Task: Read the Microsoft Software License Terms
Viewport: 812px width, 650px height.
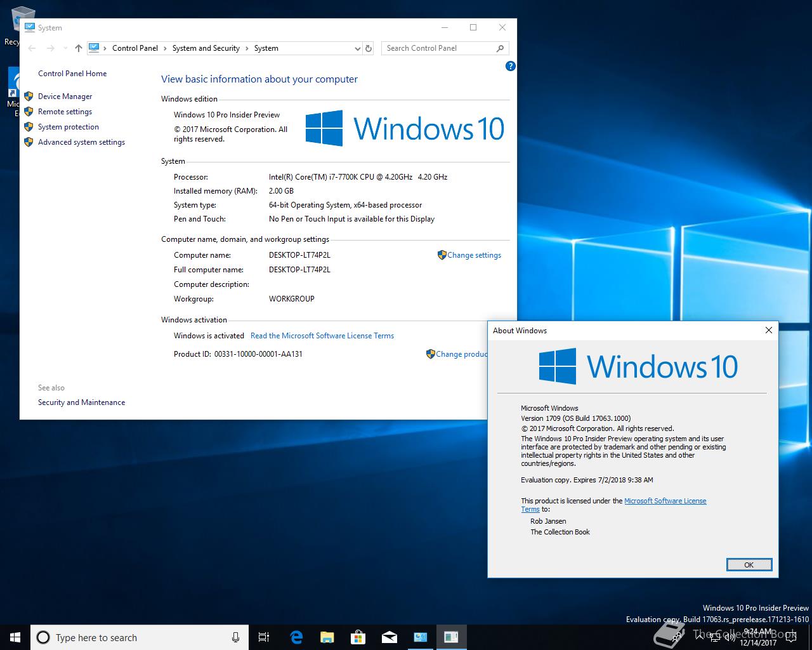Action: 322,336
